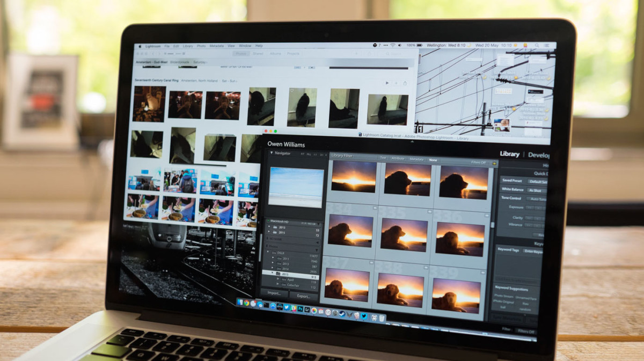
Task: Click the Wi-Fi icon in the menu bar
Action: click(393, 45)
